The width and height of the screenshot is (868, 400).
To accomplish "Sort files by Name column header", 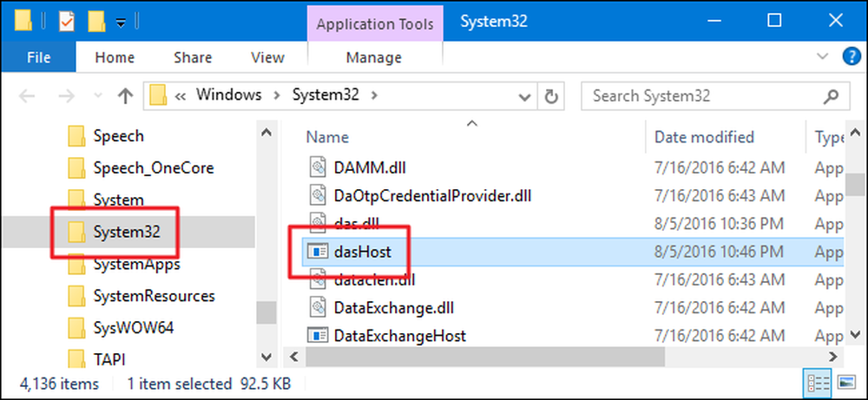I will click(x=328, y=136).
